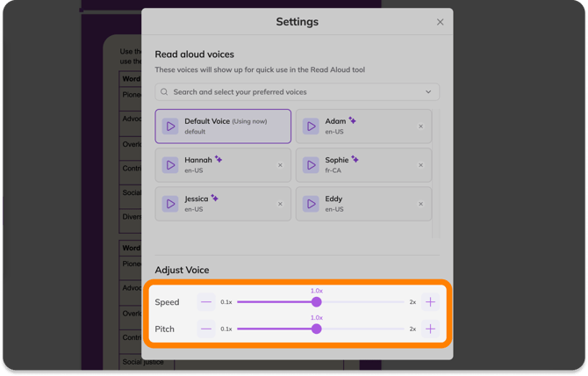The height and width of the screenshot is (376, 588).
Task: Increase Pitch with the plus button
Action: point(431,329)
